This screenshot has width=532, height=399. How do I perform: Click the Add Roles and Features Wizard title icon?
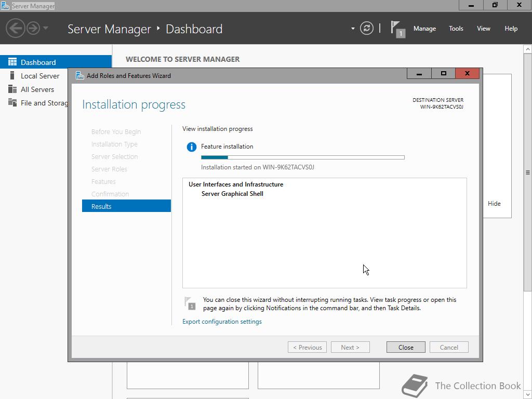pyautogui.click(x=79, y=75)
